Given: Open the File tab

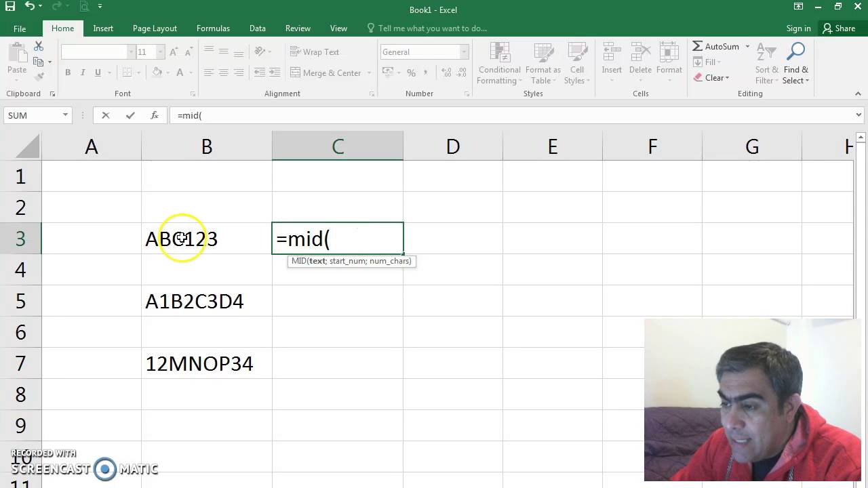Looking at the screenshot, I should [20, 28].
